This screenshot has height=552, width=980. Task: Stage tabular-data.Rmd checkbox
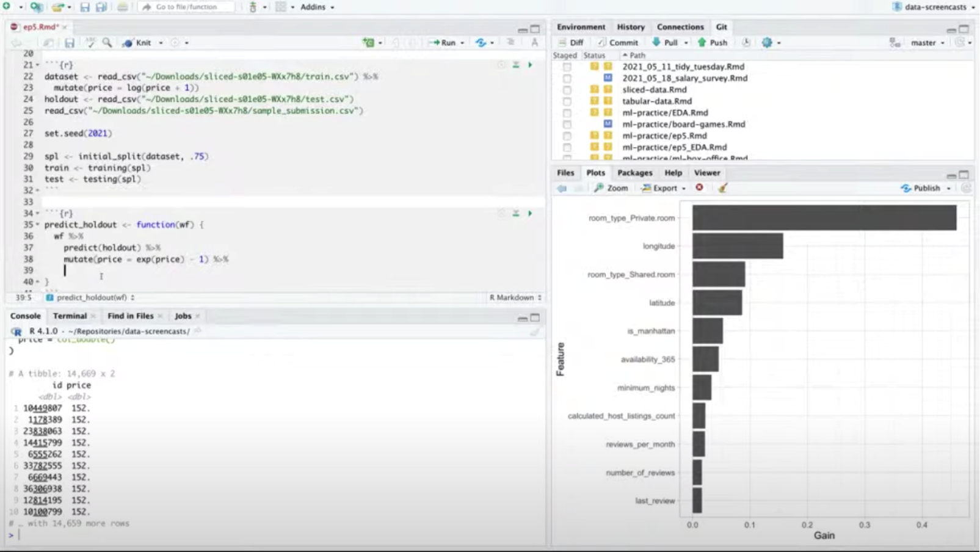coord(567,101)
